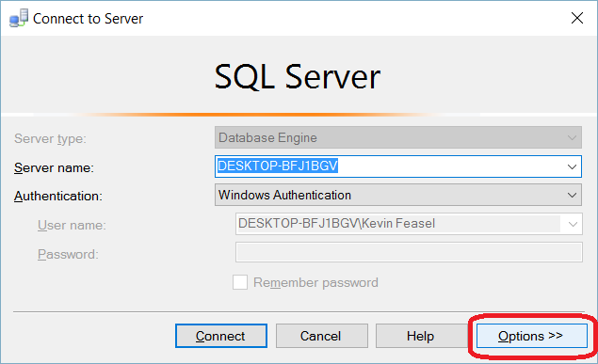This screenshot has width=598, height=364.
Task: Show more settings with Options >> button
Action: [532, 336]
